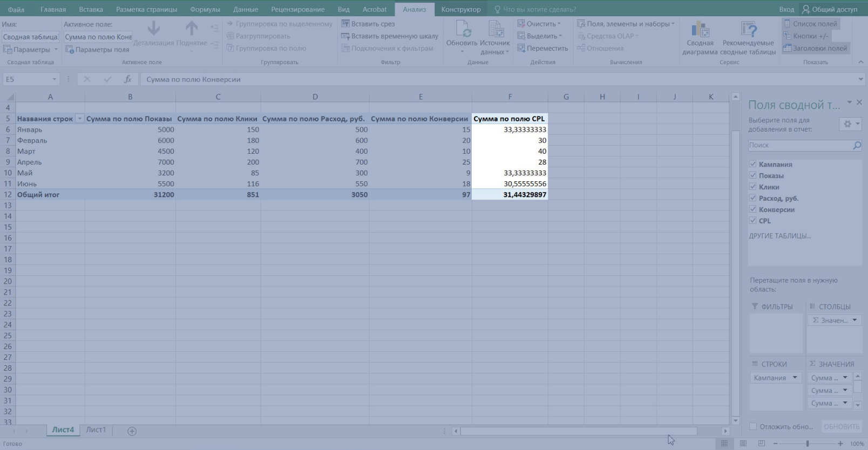Switch to Формулы ribbon tab

[x=205, y=9]
